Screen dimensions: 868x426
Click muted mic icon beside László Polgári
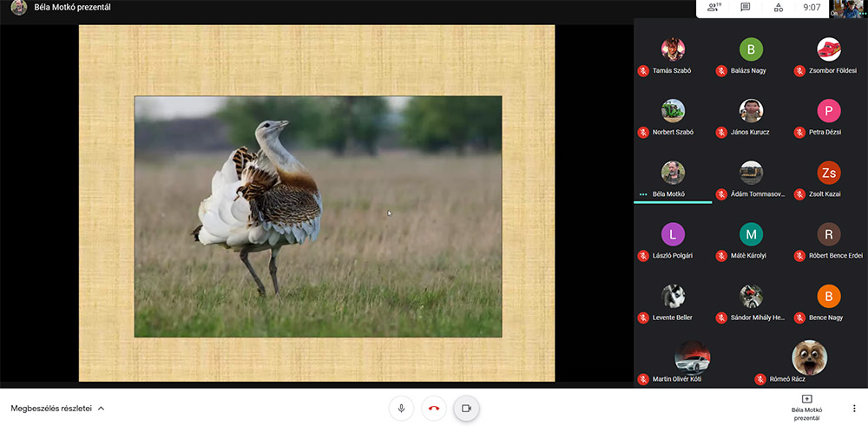click(642, 256)
